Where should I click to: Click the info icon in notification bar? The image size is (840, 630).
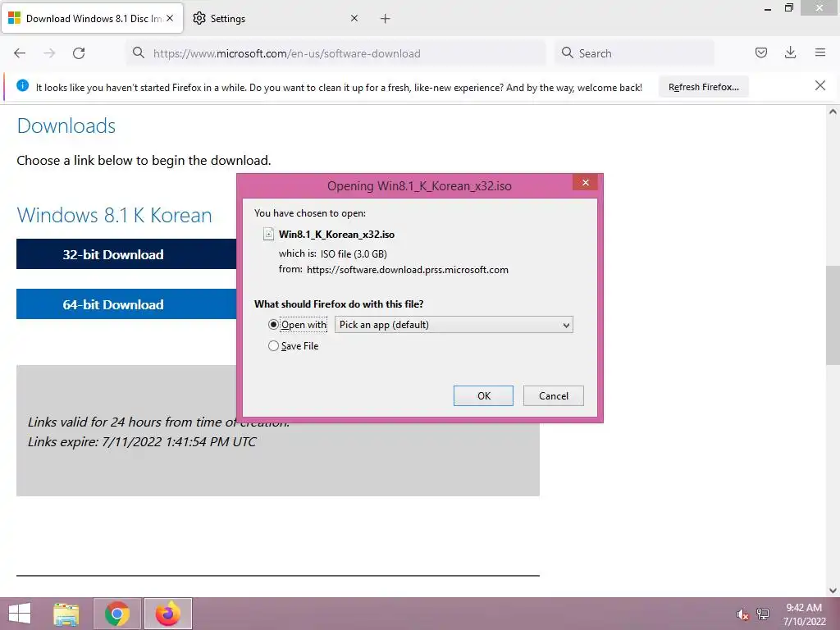pos(22,85)
